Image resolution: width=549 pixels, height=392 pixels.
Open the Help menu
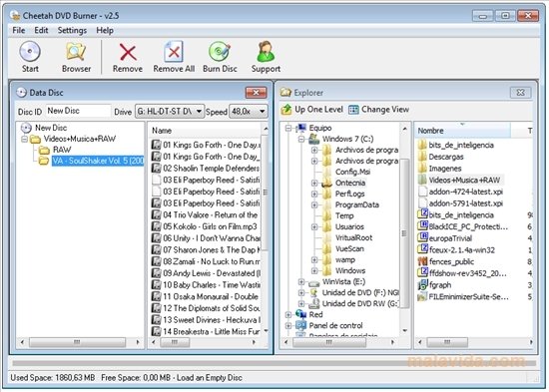click(x=105, y=31)
